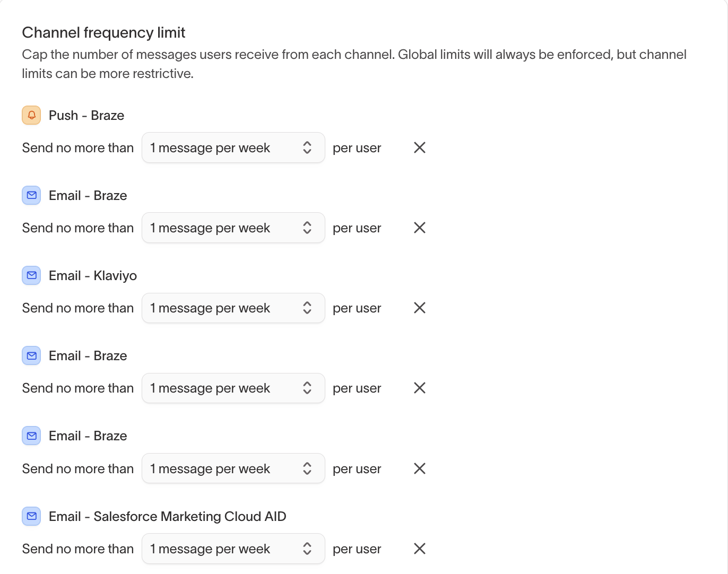Open the third Email - Braze frequency dropdown

pos(233,468)
